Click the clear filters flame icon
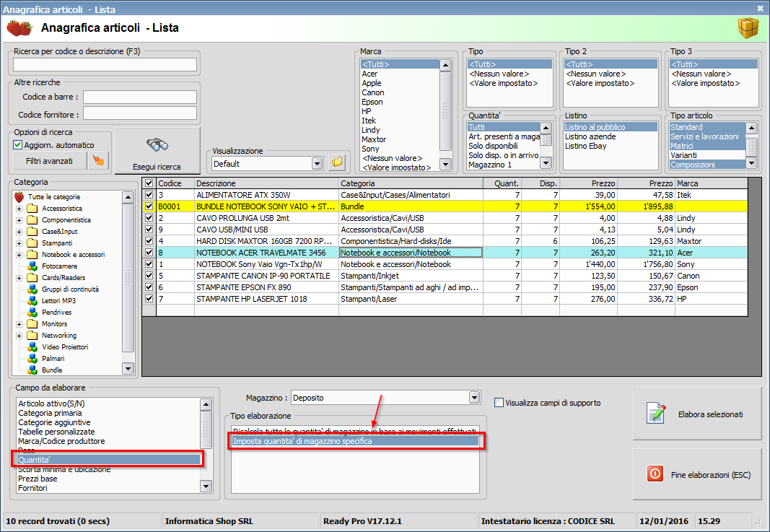The height and width of the screenshot is (532, 770). click(x=98, y=160)
